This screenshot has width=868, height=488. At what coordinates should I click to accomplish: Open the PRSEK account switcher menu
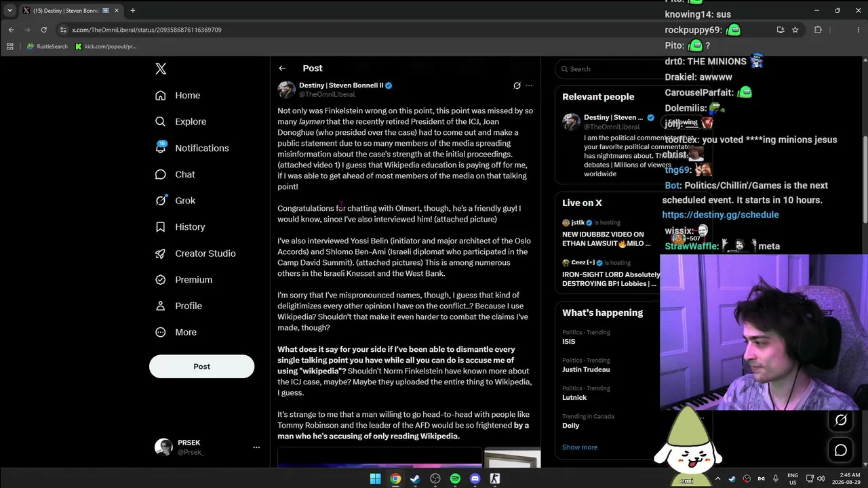click(x=208, y=447)
